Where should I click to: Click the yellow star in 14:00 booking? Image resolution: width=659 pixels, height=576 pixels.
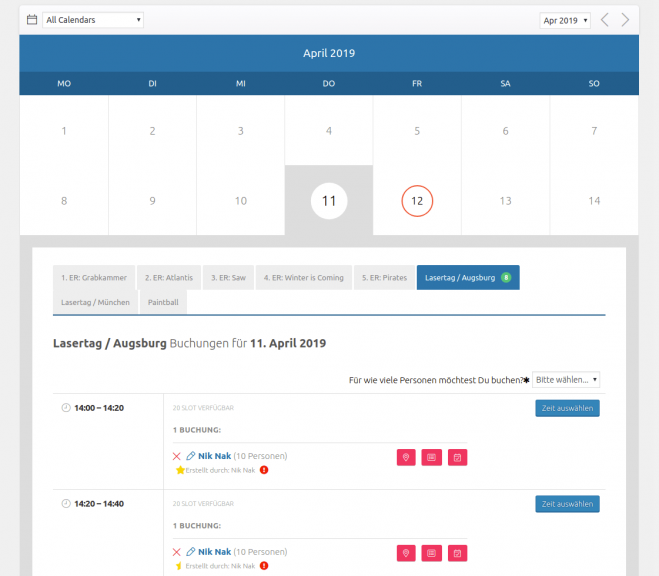click(180, 469)
